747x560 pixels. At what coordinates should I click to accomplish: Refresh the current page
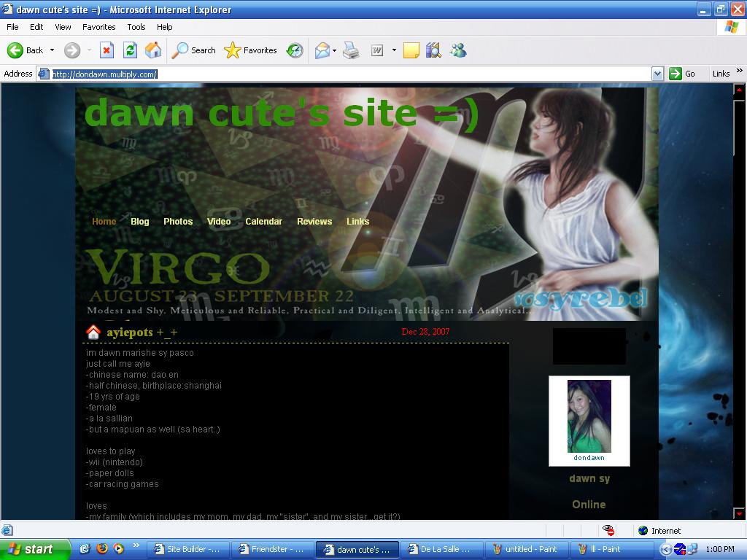click(130, 50)
